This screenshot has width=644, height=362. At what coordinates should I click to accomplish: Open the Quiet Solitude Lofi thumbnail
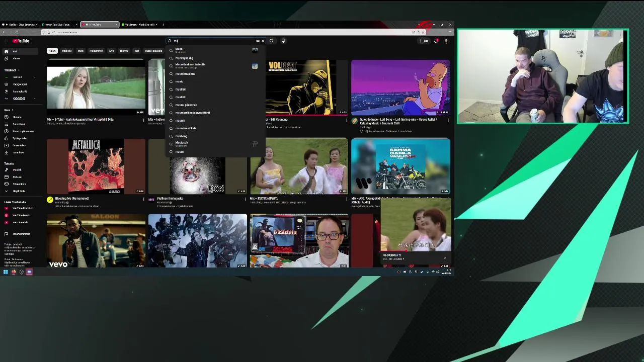[400, 88]
